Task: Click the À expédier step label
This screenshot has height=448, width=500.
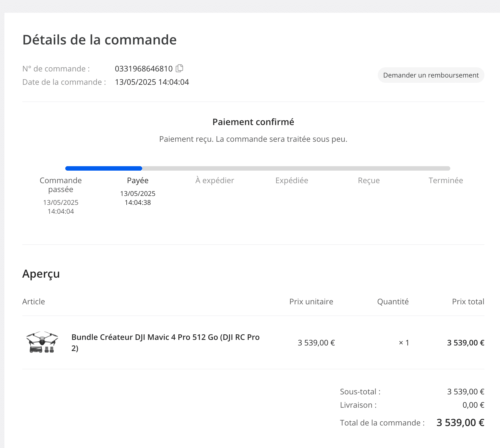Action: click(x=215, y=180)
